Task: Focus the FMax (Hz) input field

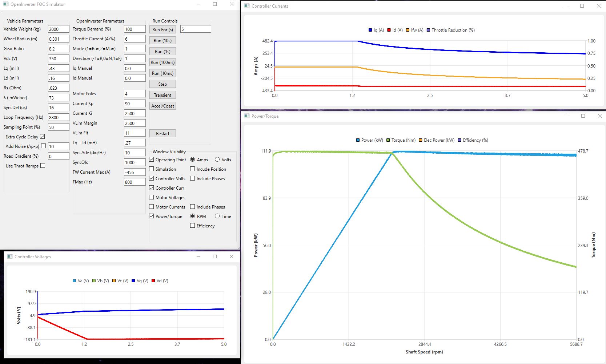Action: coord(135,182)
